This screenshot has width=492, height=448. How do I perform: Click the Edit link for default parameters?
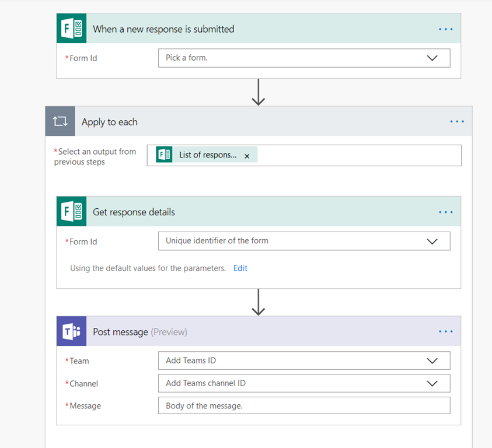240,268
